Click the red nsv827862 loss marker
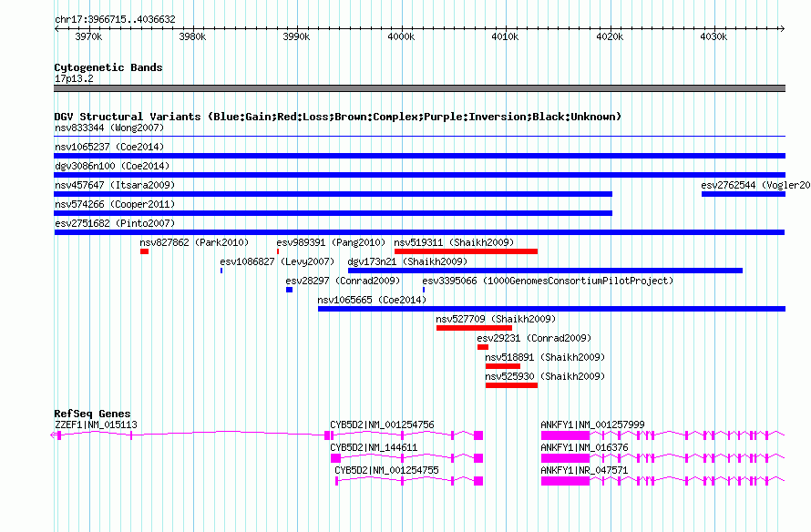 tap(144, 251)
